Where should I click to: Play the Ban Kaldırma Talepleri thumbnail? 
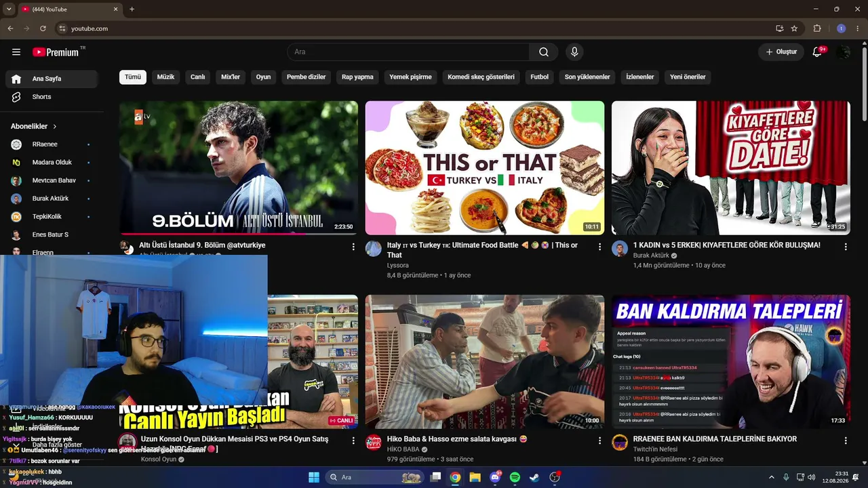pos(731,362)
